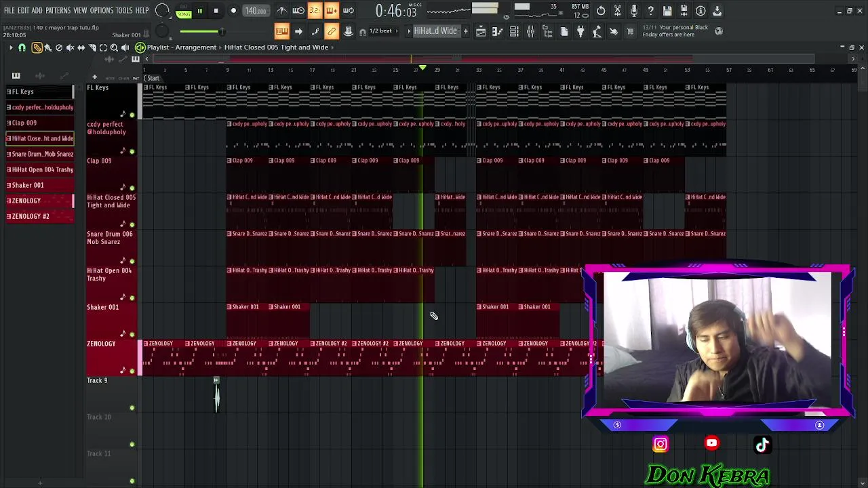Screen dimensions: 868x488
Task: Select Snare Drum..Mob Snarez in picker
Action: tap(40, 154)
